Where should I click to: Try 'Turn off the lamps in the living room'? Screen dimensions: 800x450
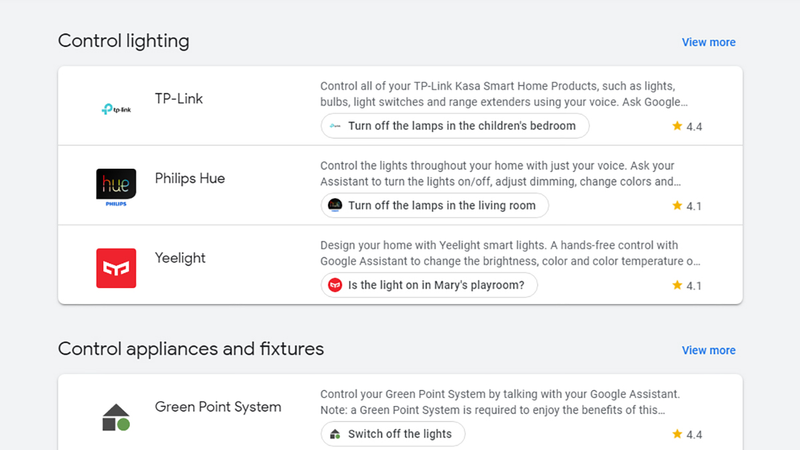click(435, 206)
